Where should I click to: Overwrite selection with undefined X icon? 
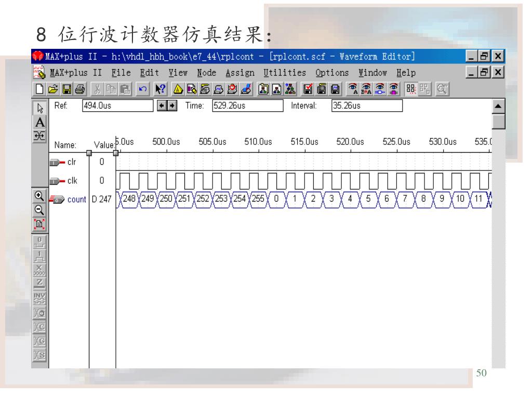click(x=39, y=270)
